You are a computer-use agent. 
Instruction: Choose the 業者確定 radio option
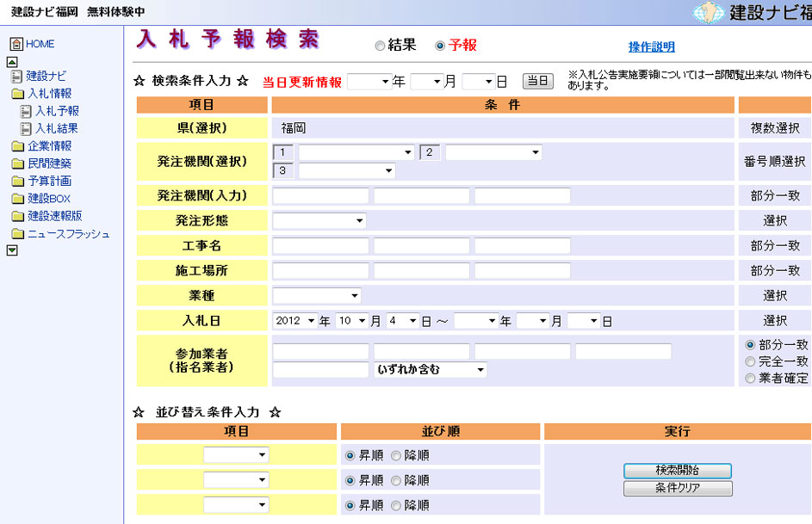pyautogui.click(x=750, y=379)
